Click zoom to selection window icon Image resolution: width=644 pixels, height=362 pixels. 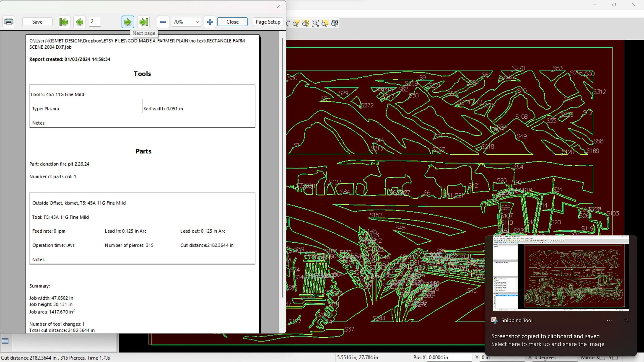[x=315, y=23]
